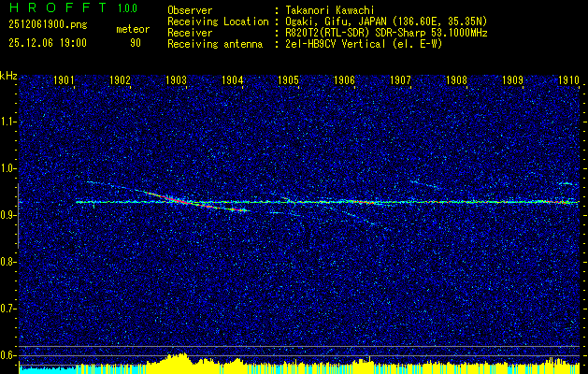Click the 1908 time marker
This screenshot has width=588, height=374.
click(456, 79)
